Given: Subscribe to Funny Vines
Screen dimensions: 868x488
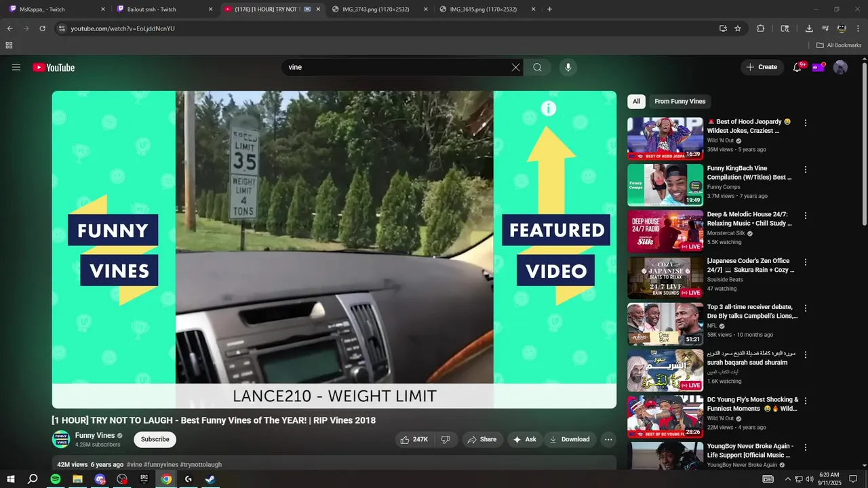Looking at the screenshot, I should [x=155, y=439].
